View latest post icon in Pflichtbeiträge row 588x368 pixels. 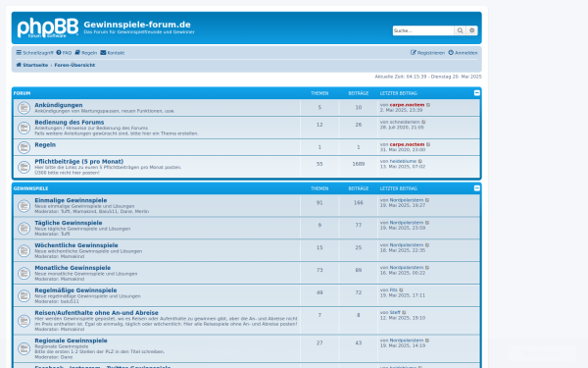pos(420,162)
